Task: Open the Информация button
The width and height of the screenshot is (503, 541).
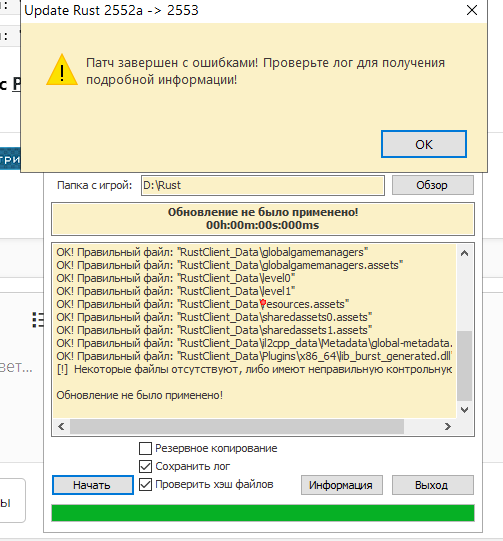Action: click(x=342, y=485)
